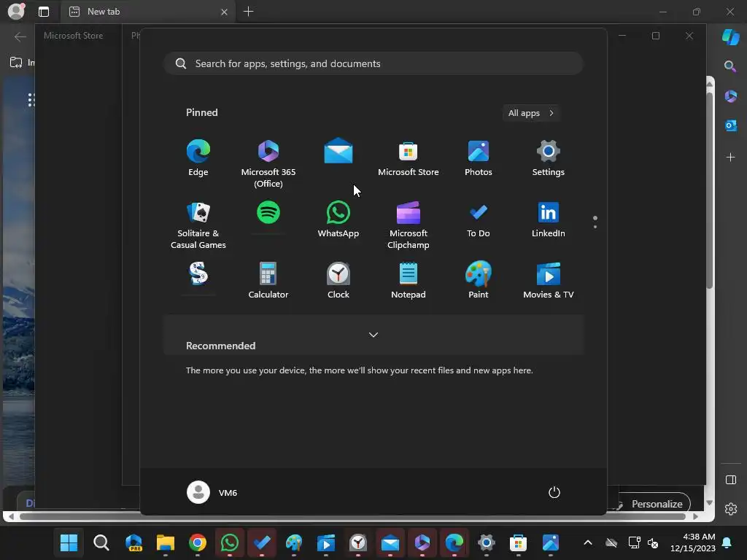The image size is (747, 560).
Task: Click the muted volume tray icon
Action: coord(653,542)
